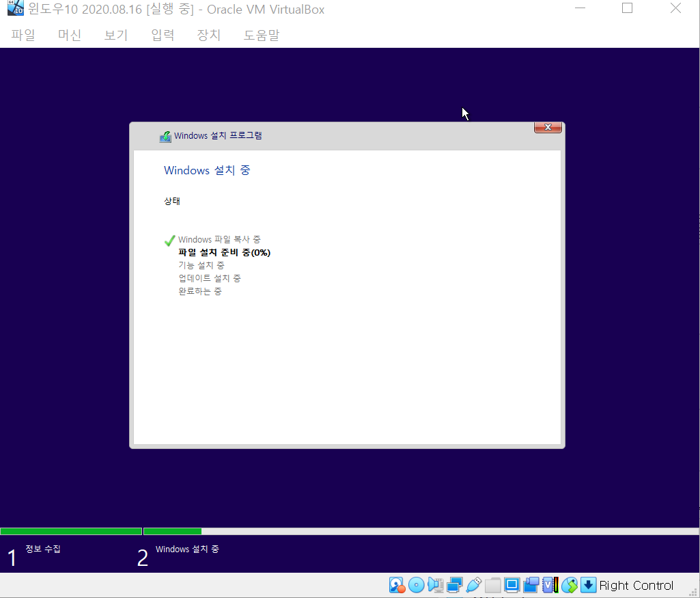Open the 입력 menu

click(163, 35)
